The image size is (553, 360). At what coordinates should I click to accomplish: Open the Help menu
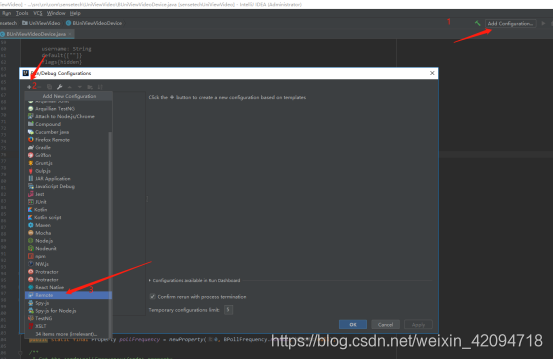click(x=75, y=13)
